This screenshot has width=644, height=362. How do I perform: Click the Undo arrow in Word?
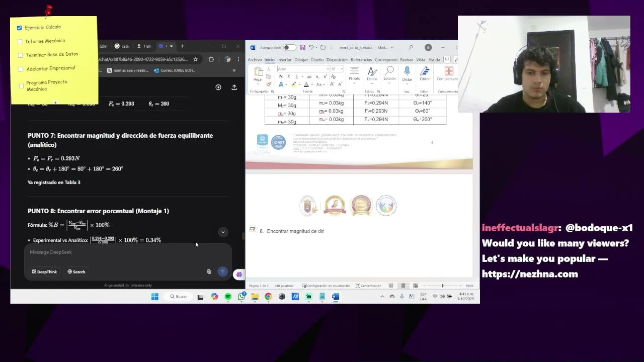pyautogui.click(x=311, y=47)
